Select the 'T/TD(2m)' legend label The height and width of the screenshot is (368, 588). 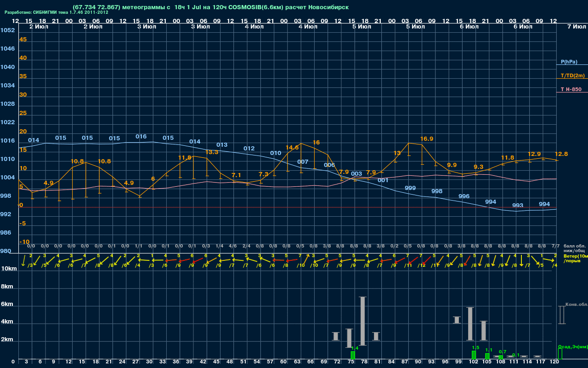[572, 75]
